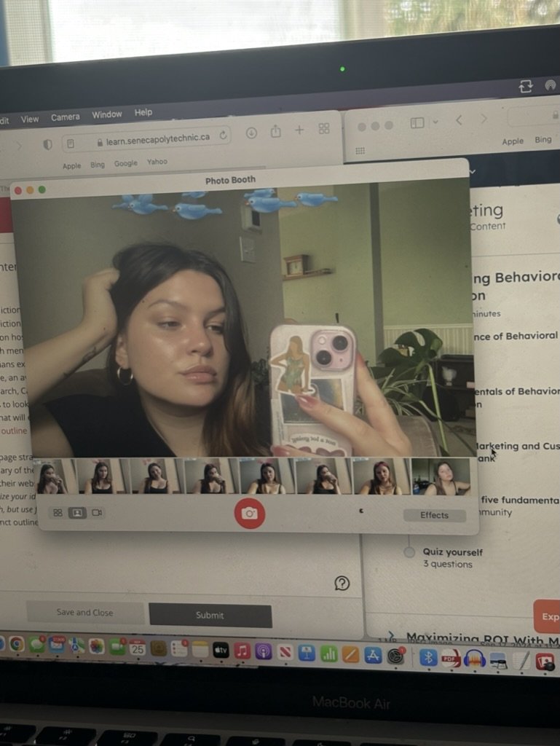Open Keynote from the Dock
The image size is (560, 746).
coord(307,653)
